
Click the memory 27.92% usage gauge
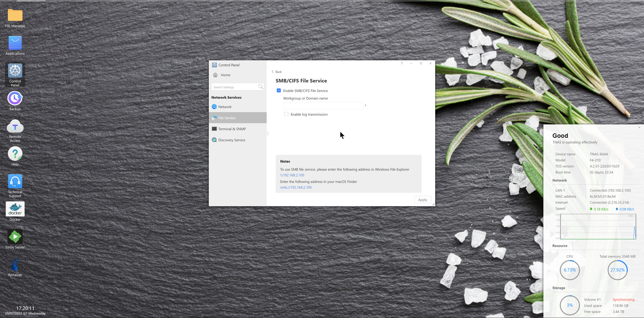click(x=617, y=270)
